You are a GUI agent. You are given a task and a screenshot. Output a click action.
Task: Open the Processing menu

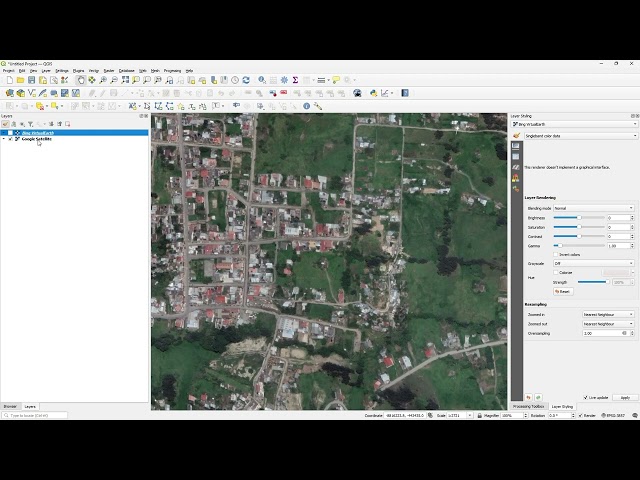point(172,71)
